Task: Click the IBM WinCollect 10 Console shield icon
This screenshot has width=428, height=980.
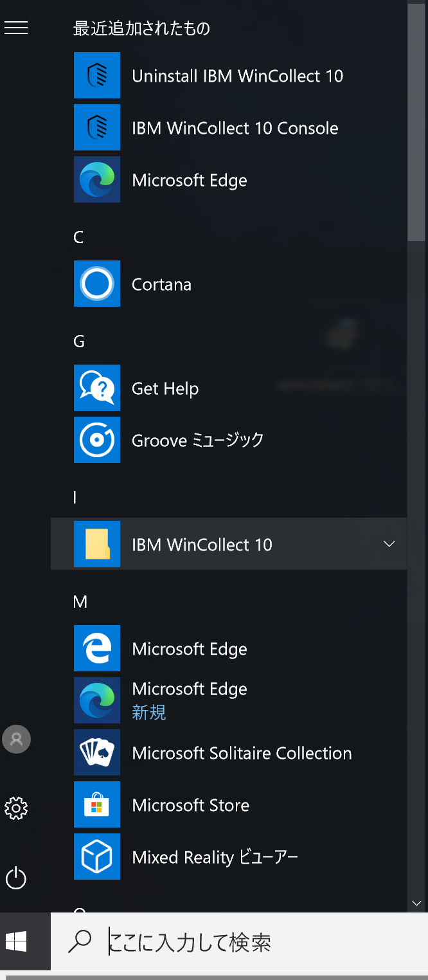Action: click(97, 127)
